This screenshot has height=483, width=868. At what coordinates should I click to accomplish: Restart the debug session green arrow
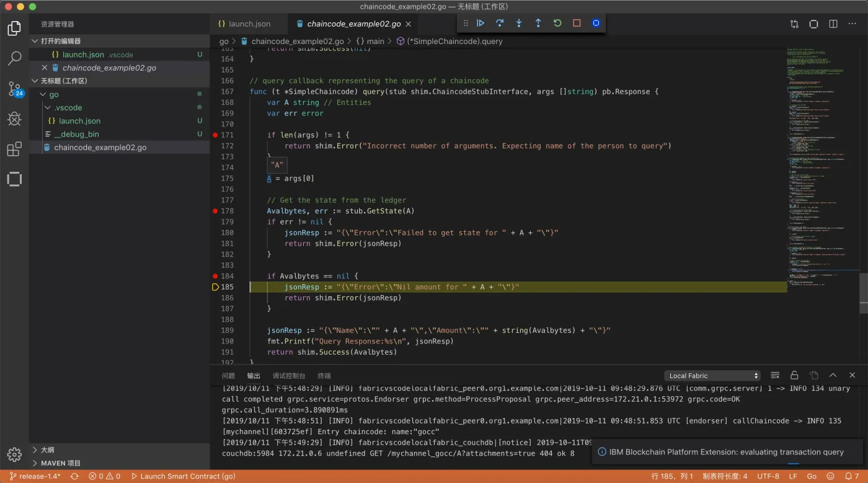pyautogui.click(x=557, y=23)
